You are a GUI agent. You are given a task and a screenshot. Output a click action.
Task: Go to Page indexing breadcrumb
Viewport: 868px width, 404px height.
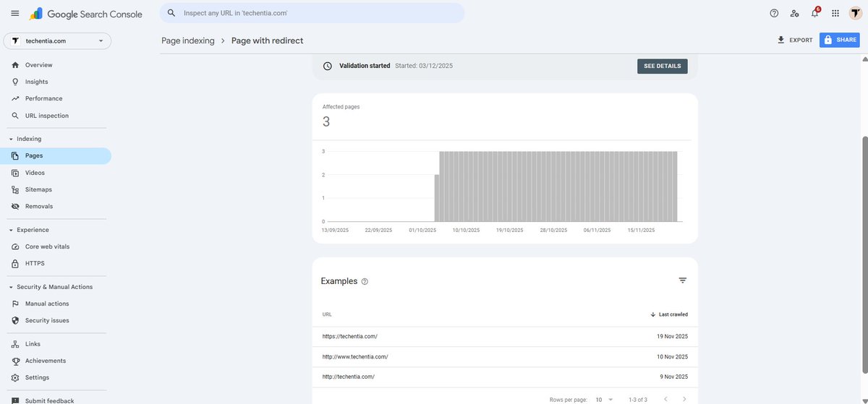188,40
